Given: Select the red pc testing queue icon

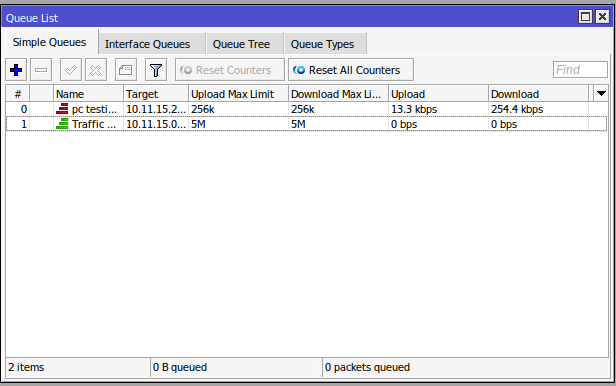Looking at the screenshot, I should point(62,109).
